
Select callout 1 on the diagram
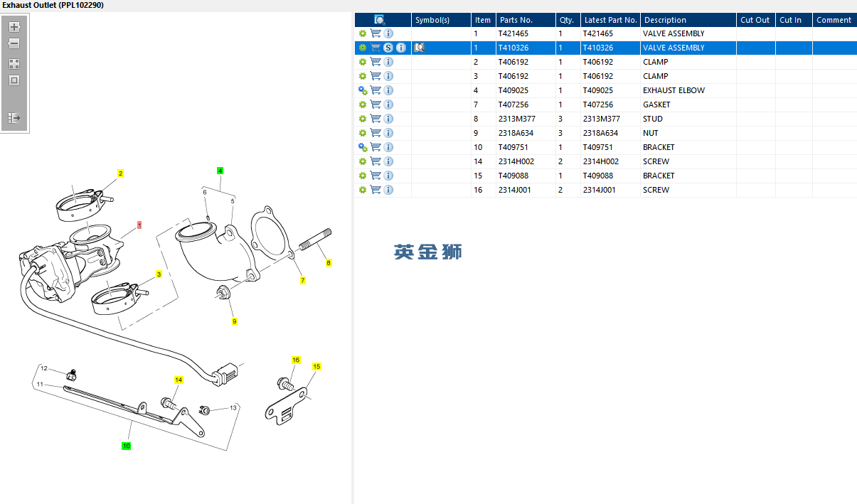(x=139, y=225)
